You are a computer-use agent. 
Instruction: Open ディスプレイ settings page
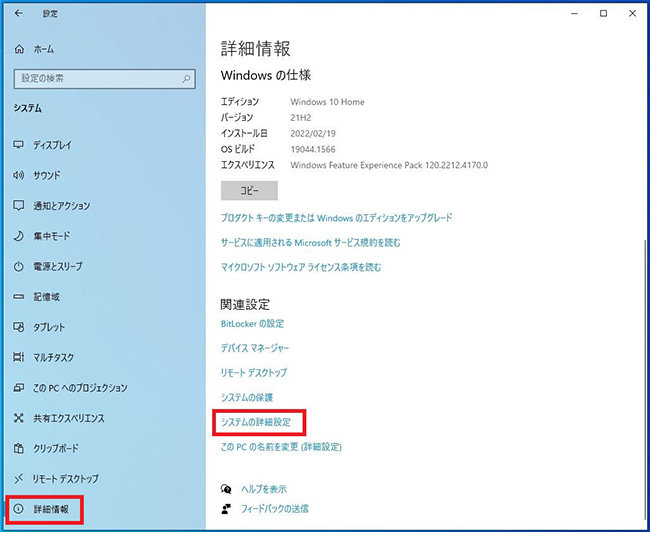click(x=52, y=145)
